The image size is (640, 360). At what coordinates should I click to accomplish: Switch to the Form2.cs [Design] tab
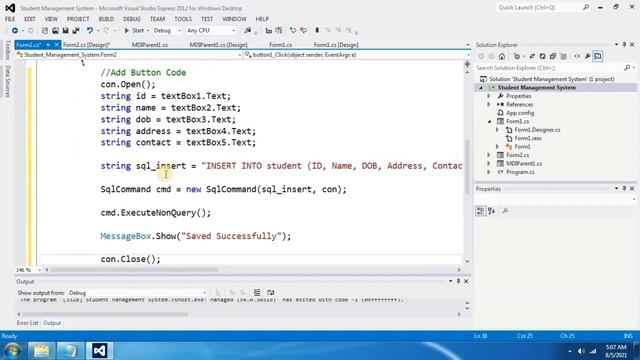[87, 45]
